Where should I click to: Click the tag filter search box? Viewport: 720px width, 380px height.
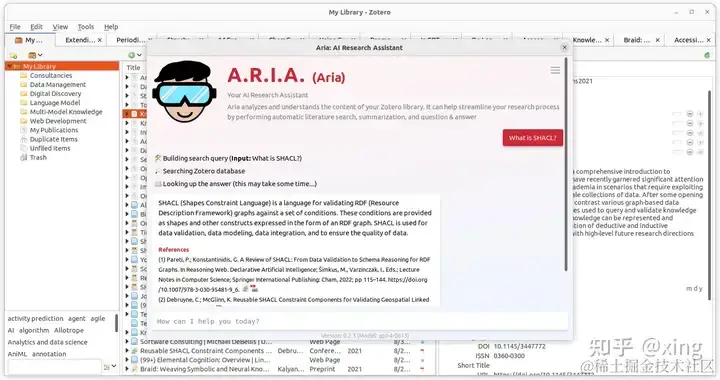[55, 367]
